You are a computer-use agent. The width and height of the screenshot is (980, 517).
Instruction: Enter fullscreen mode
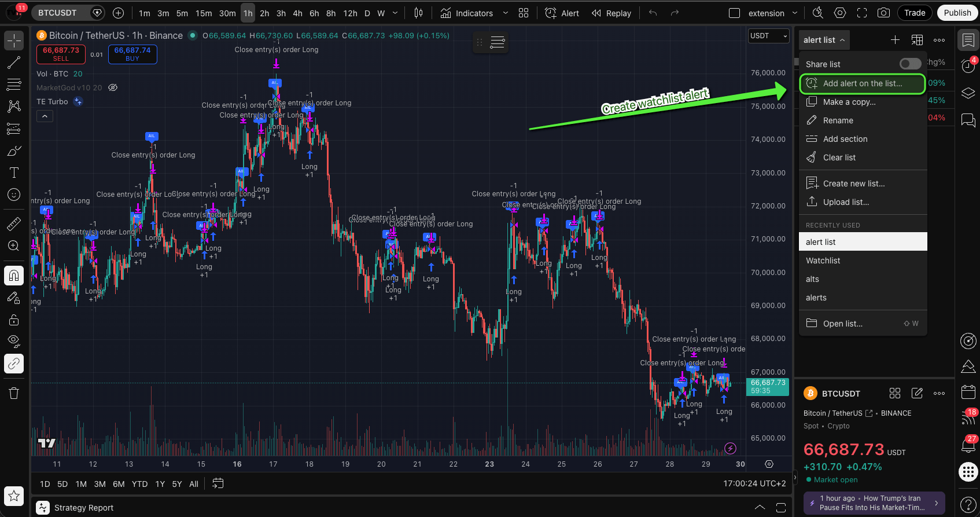[x=862, y=13]
